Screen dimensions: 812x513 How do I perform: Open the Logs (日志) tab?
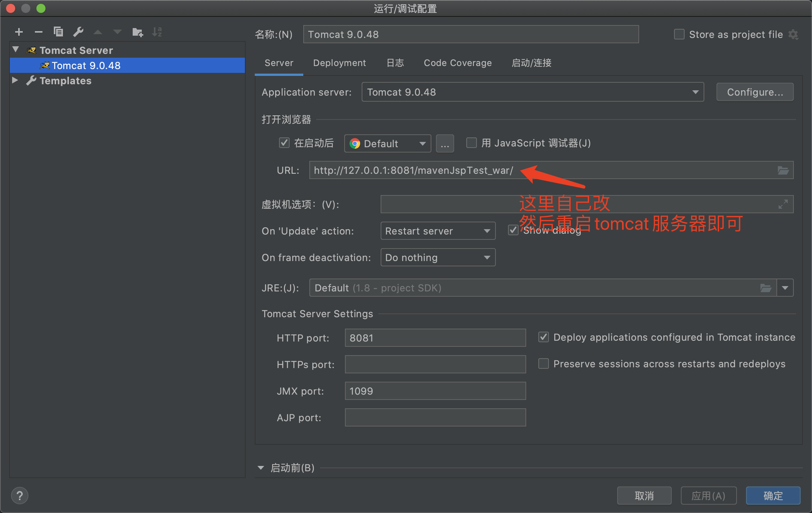tap(395, 63)
